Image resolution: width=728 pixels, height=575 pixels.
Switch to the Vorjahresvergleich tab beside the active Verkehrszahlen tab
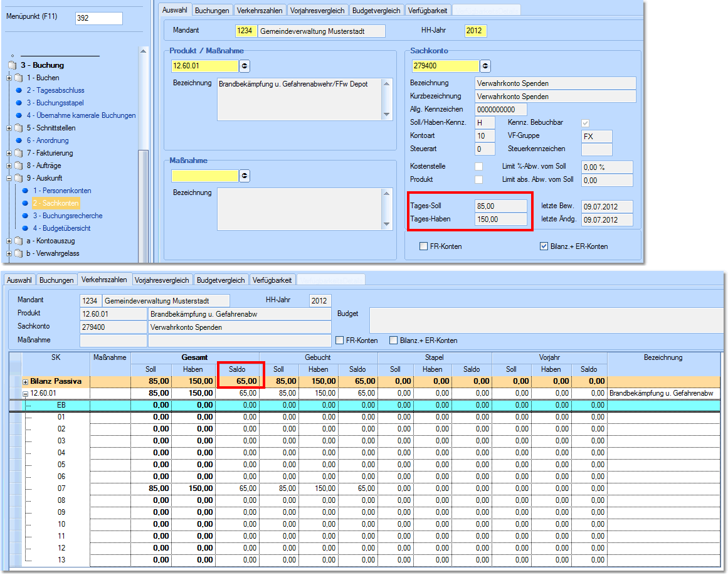coord(162,280)
